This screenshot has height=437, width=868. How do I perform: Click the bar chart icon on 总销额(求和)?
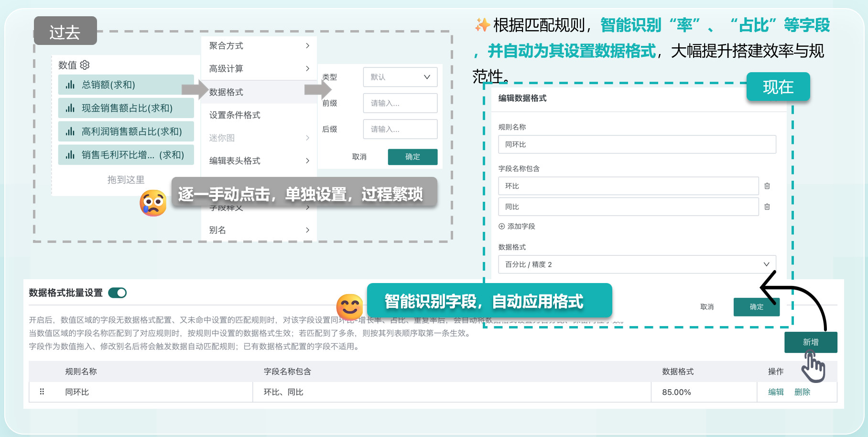(70, 85)
